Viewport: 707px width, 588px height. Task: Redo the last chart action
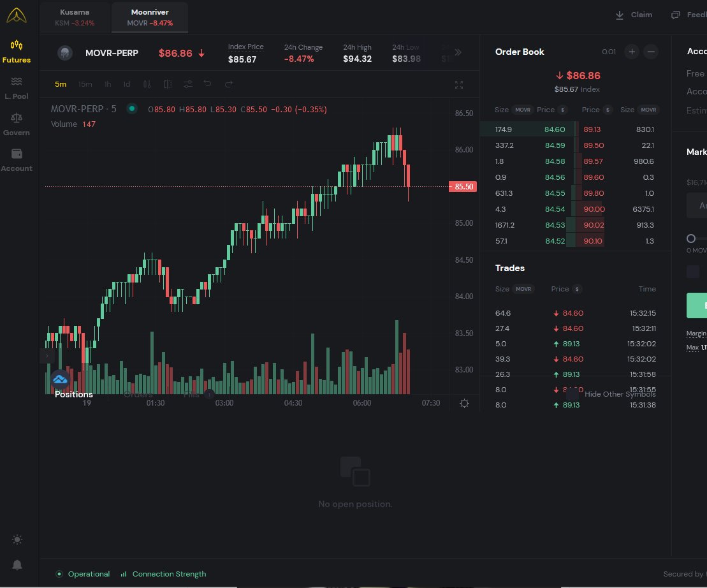coord(229,84)
